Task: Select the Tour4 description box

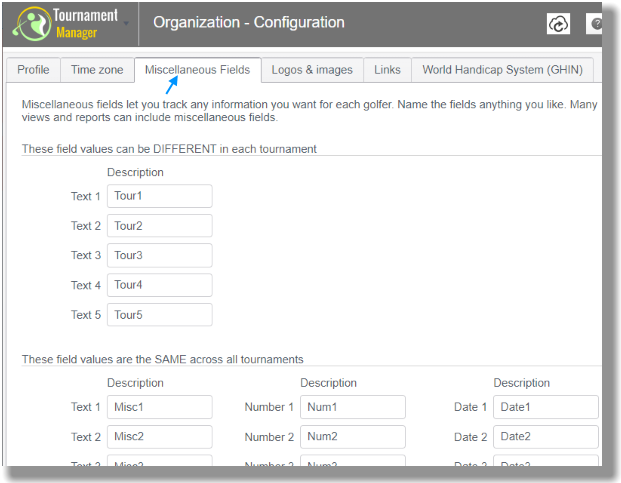Action: tap(160, 285)
